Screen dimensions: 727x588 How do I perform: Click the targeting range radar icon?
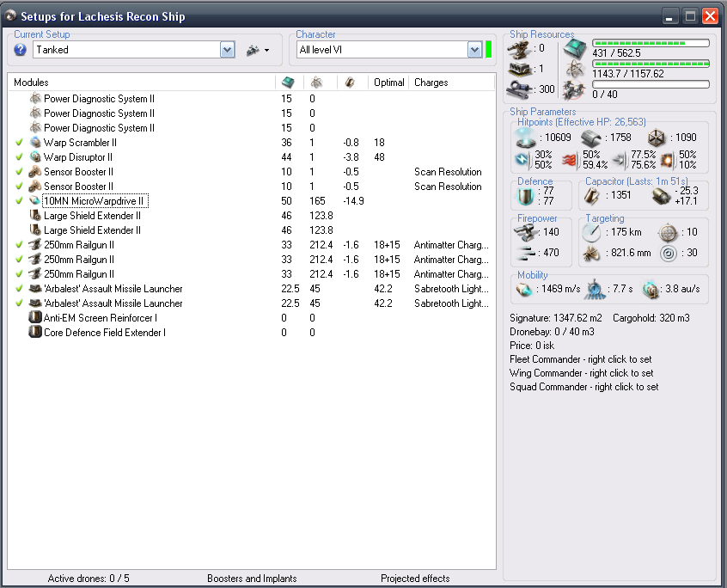pyautogui.click(x=590, y=232)
